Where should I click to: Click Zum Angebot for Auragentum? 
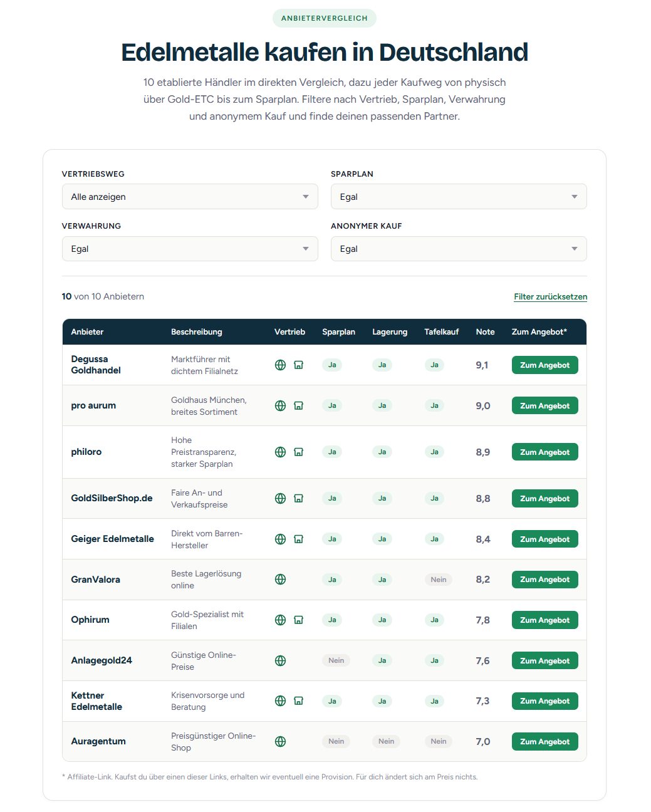click(544, 741)
